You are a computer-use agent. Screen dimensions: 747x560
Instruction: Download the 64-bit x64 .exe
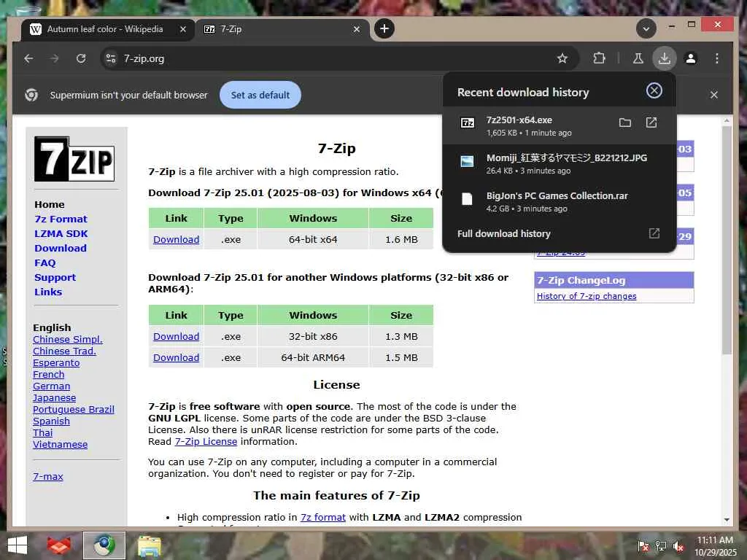tap(177, 239)
